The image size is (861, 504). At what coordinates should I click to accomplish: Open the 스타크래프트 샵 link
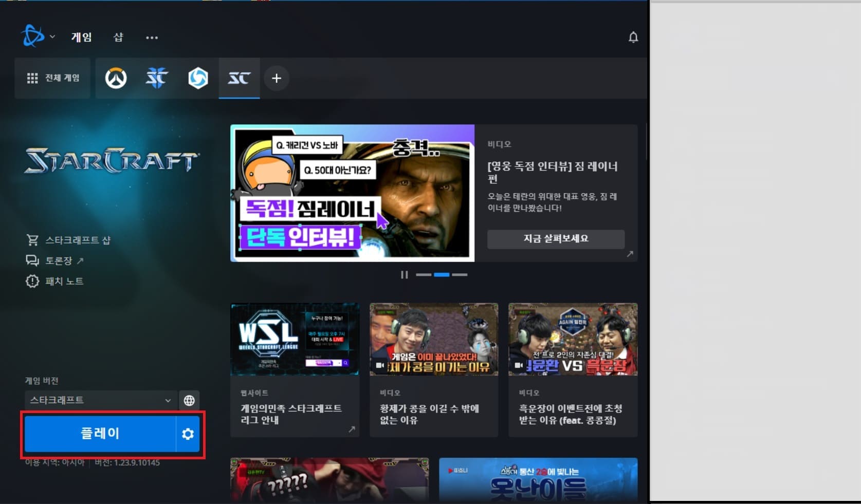click(x=78, y=240)
